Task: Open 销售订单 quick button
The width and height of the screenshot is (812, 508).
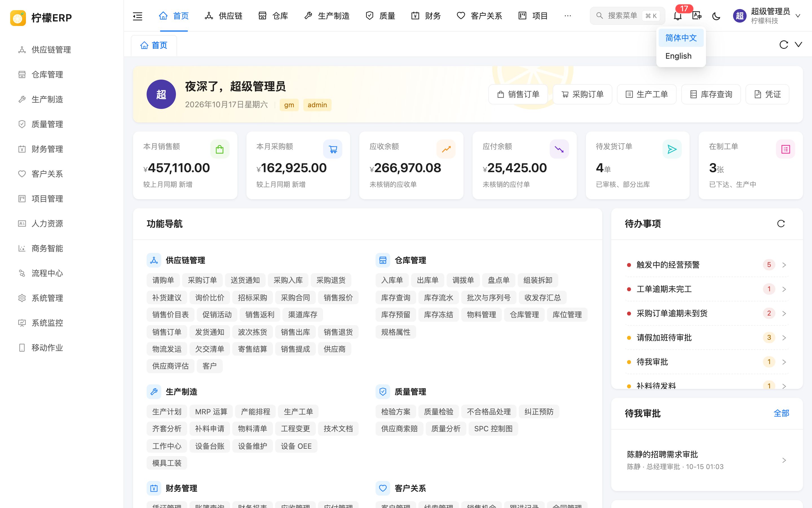Action: [x=518, y=95]
